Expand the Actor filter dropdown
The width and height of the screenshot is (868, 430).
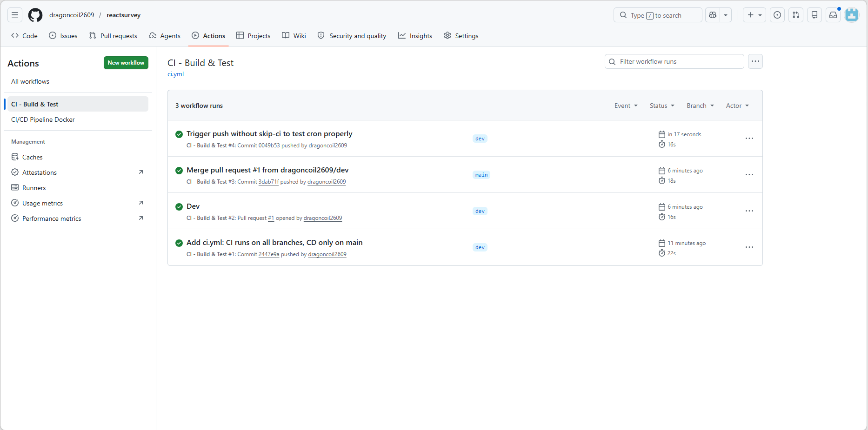(x=737, y=106)
